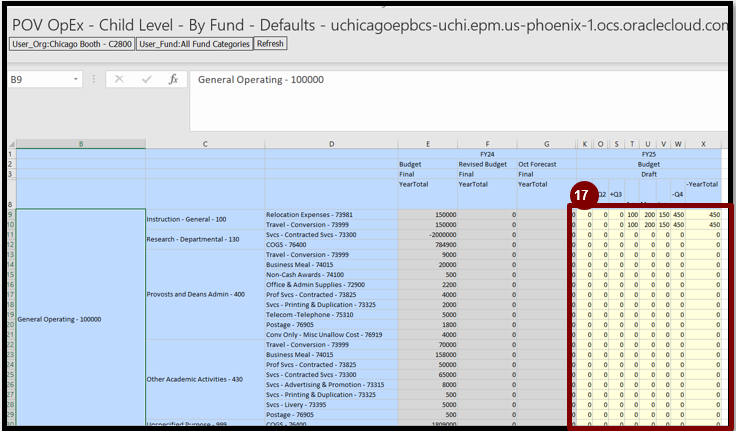Viewport: 736px width, 431px height.
Task: Click the enter checkmark icon in formula bar
Action: click(x=146, y=79)
